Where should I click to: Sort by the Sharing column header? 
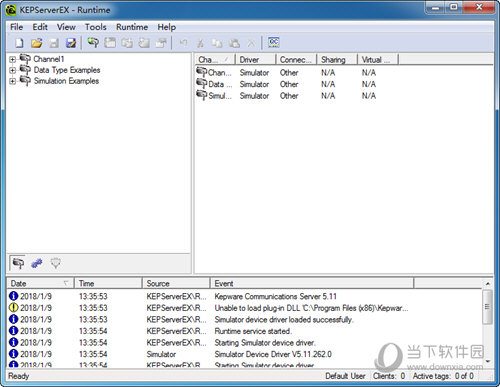click(x=337, y=60)
